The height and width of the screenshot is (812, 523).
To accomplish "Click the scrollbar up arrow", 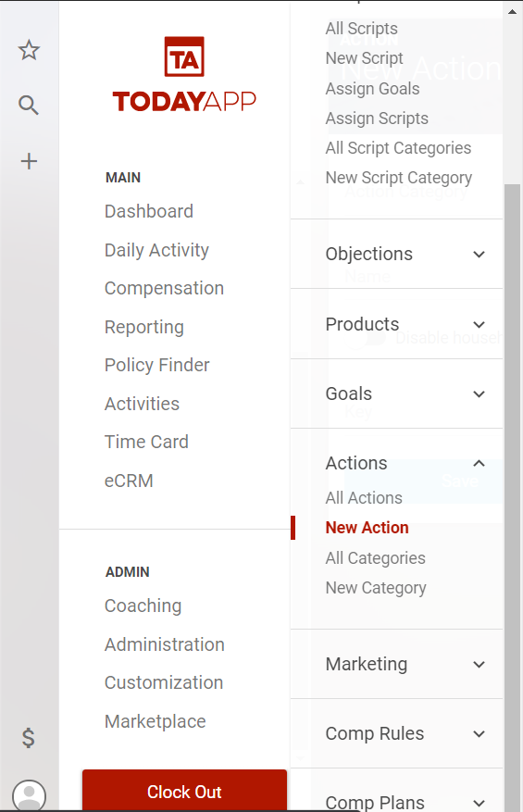I will click(512, 11).
